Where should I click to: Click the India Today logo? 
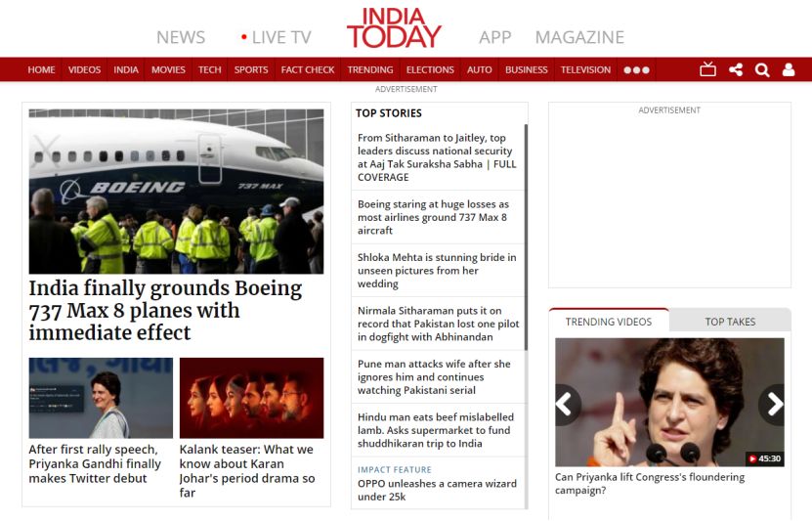(x=394, y=28)
